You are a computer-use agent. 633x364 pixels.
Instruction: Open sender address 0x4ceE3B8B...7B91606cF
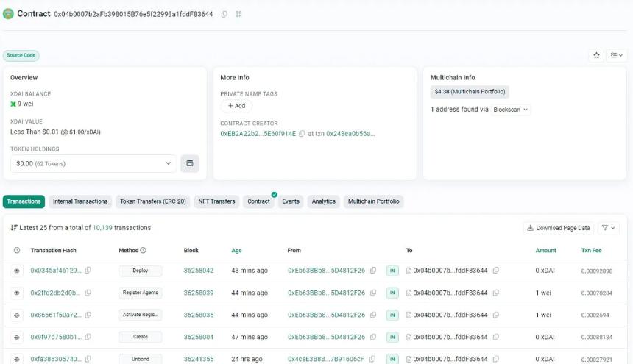[326, 359]
